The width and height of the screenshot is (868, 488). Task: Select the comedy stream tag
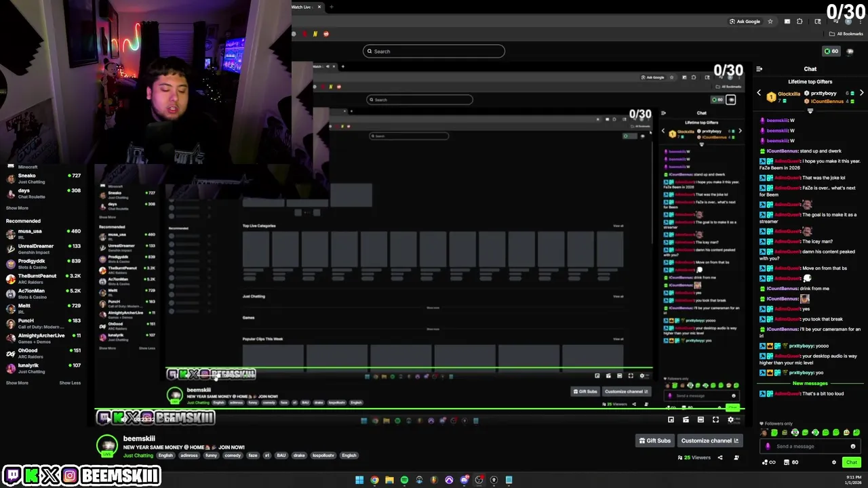click(x=233, y=455)
